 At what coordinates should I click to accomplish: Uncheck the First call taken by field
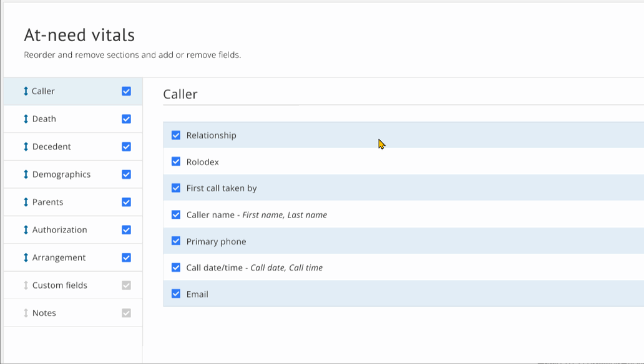pyautogui.click(x=175, y=188)
